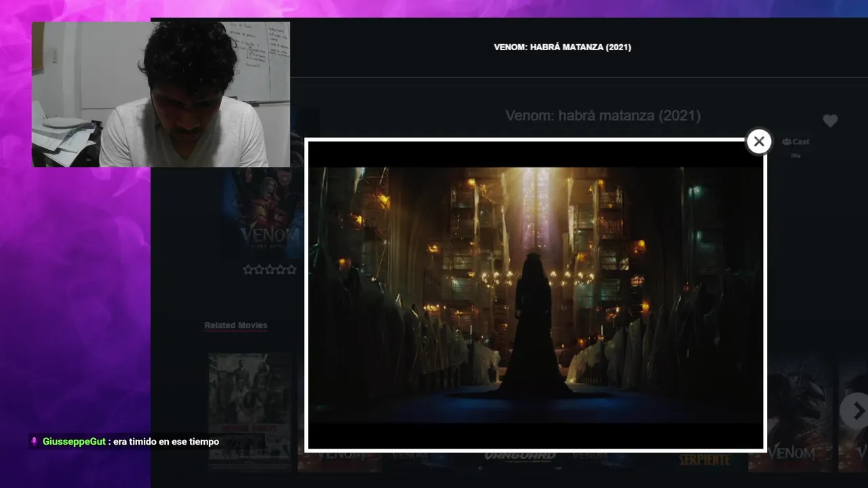
Task: Add Venom movie to favorites heart
Action: click(830, 121)
